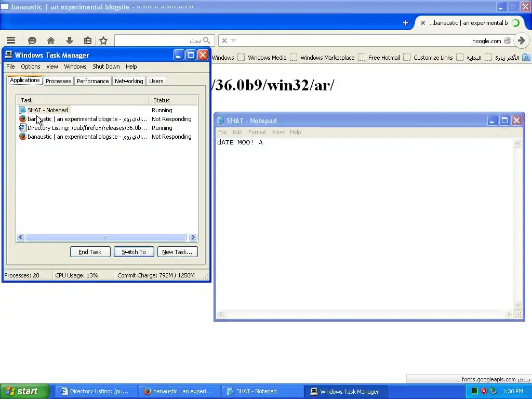
Task: Switch to the Networking tab
Action: [x=129, y=81]
